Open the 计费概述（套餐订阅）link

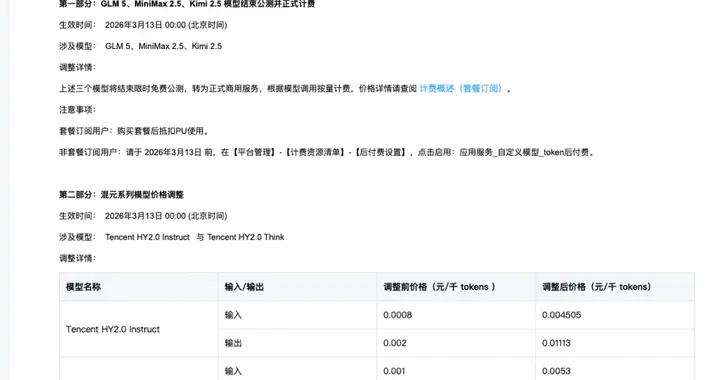[x=462, y=89]
